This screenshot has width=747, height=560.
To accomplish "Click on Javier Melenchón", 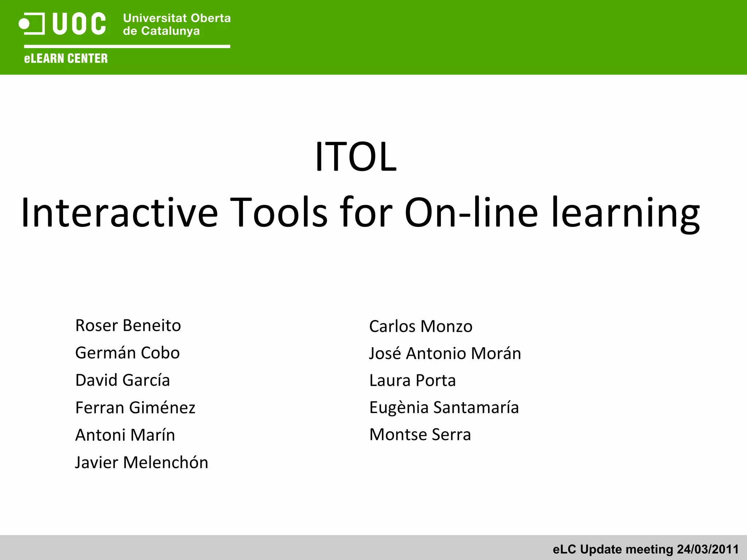I will point(142,462).
